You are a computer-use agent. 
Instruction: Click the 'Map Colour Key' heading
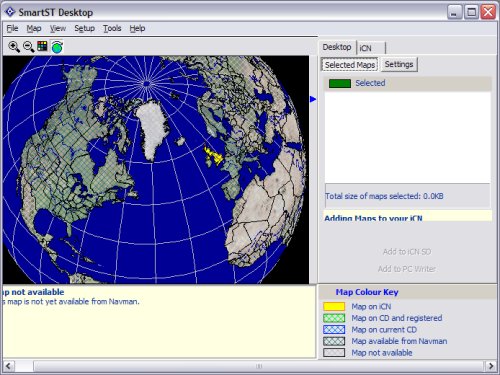coord(367,292)
